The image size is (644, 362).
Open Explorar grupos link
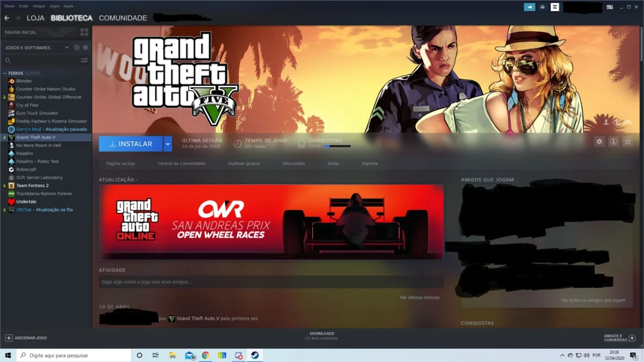point(244,164)
